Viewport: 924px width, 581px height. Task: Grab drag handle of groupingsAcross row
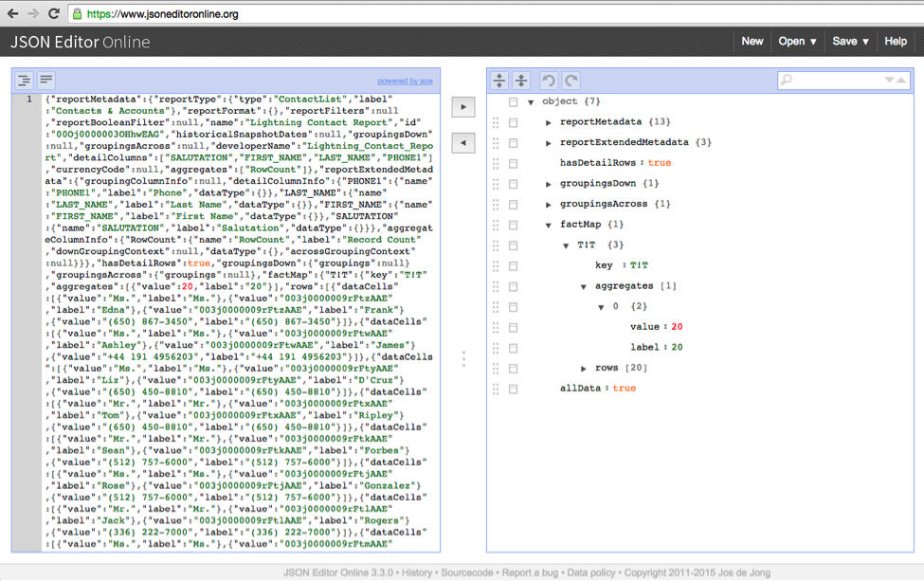(496, 205)
